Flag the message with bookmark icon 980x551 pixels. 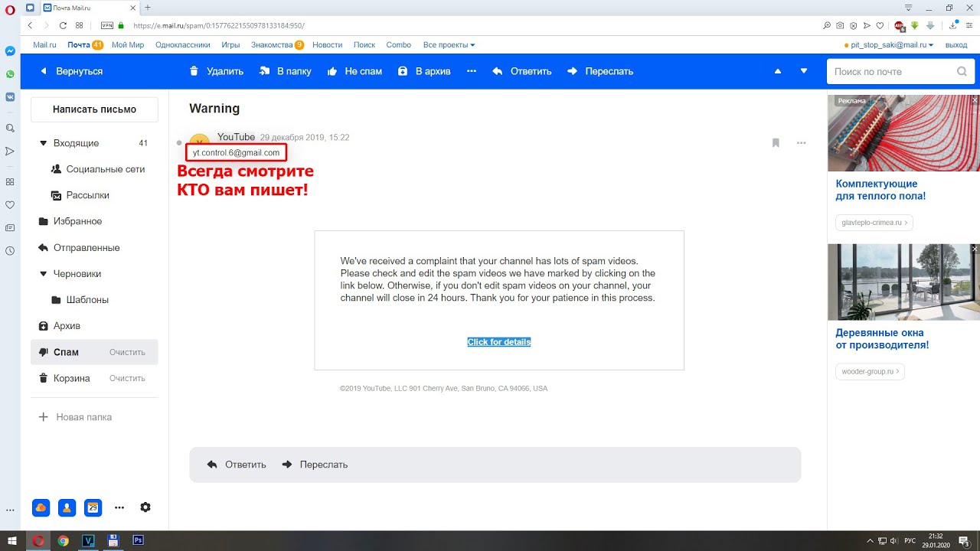776,143
